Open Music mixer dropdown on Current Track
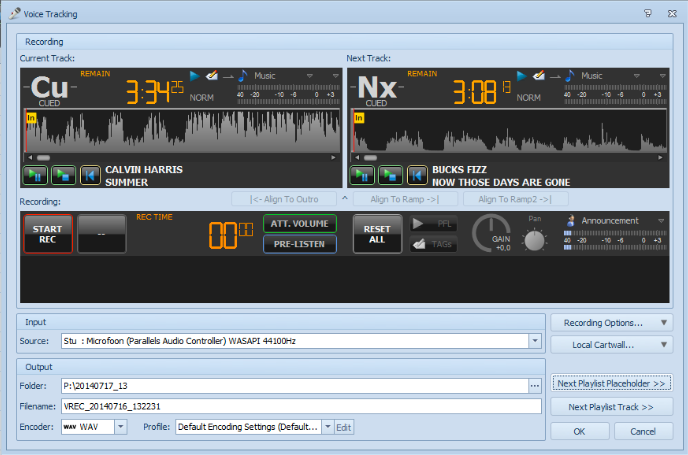 click(310, 76)
